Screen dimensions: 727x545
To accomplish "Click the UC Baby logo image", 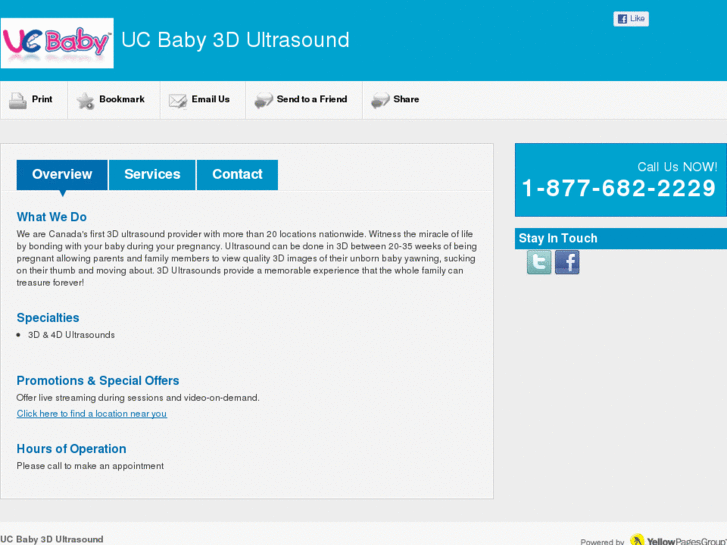I will click(x=57, y=43).
